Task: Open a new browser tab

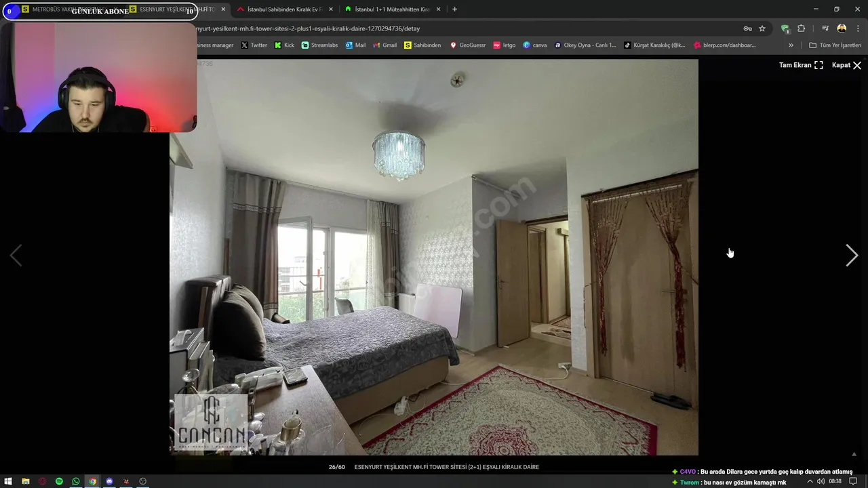Action: [454, 9]
